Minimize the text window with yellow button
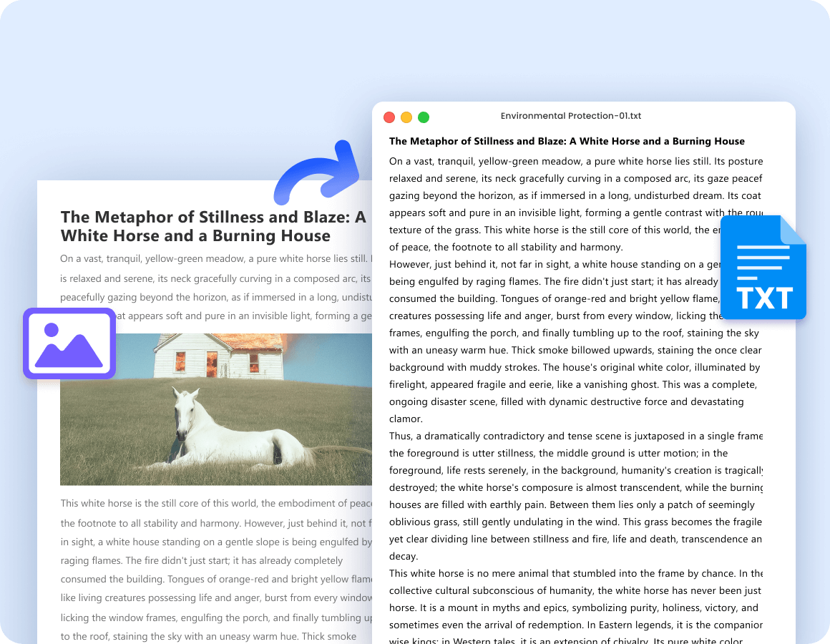 [406, 117]
